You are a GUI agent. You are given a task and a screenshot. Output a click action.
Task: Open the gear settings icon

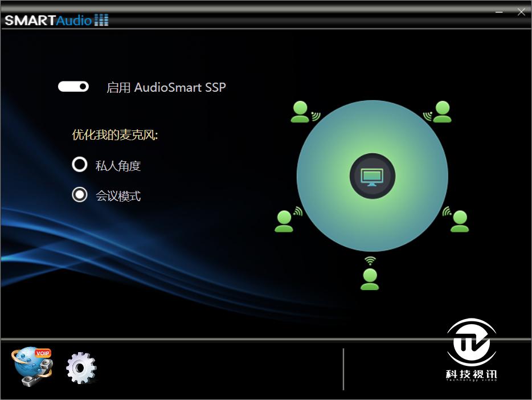point(81,368)
